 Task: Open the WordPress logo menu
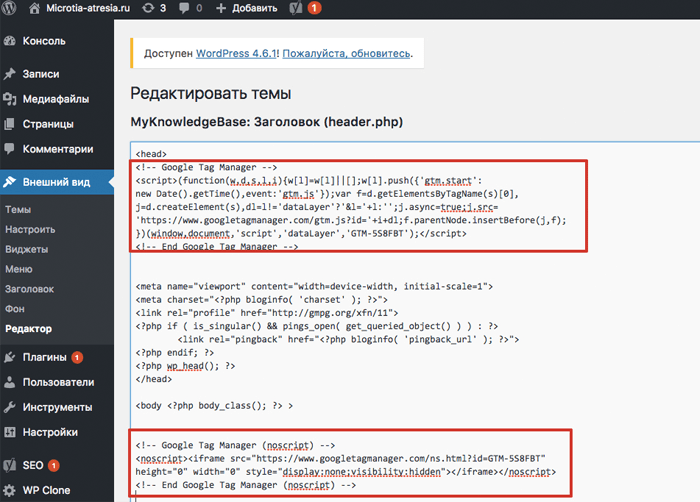click(x=8, y=8)
